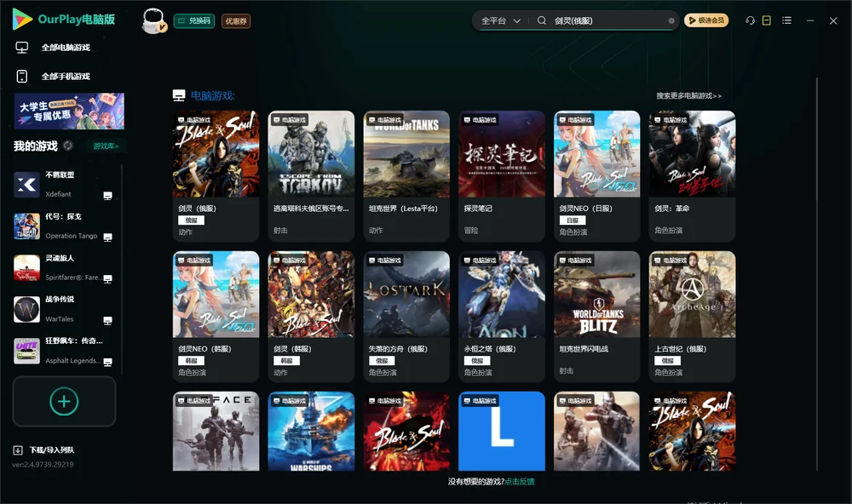Open the main menu list icon

[786, 20]
